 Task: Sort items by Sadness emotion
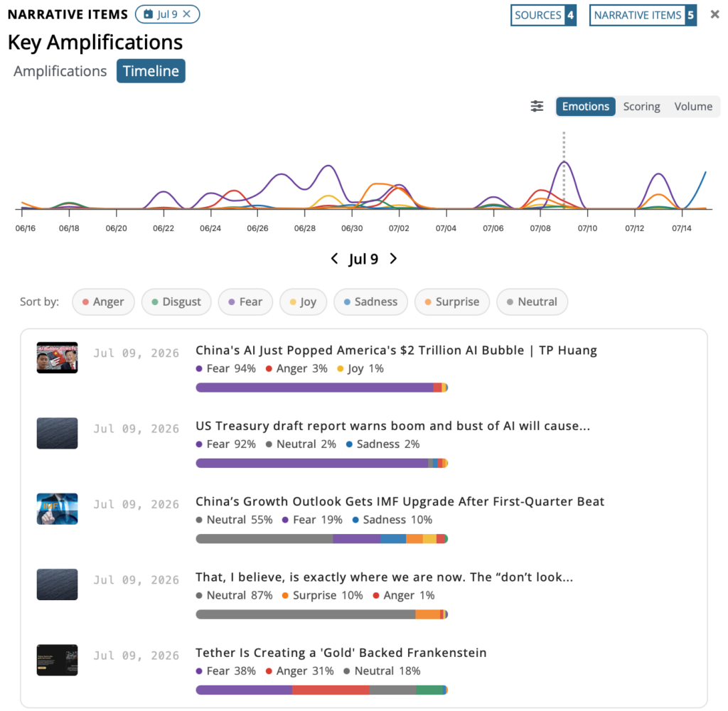(370, 302)
